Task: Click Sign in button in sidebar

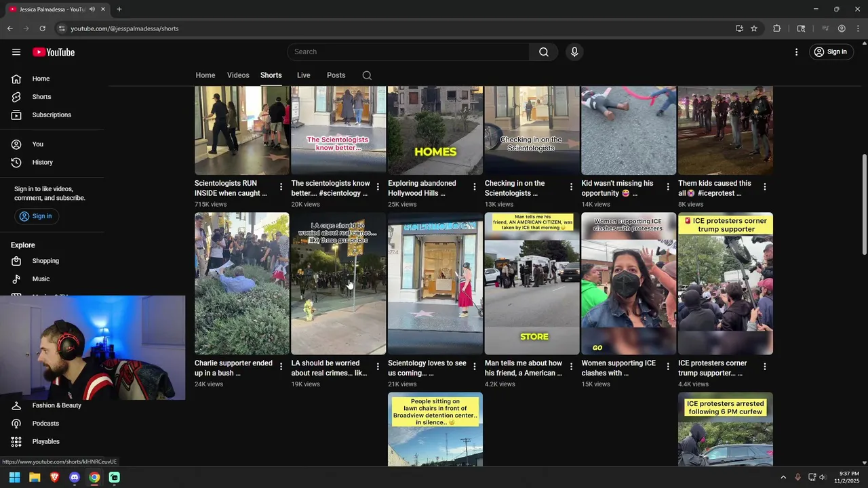Action: point(36,216)
